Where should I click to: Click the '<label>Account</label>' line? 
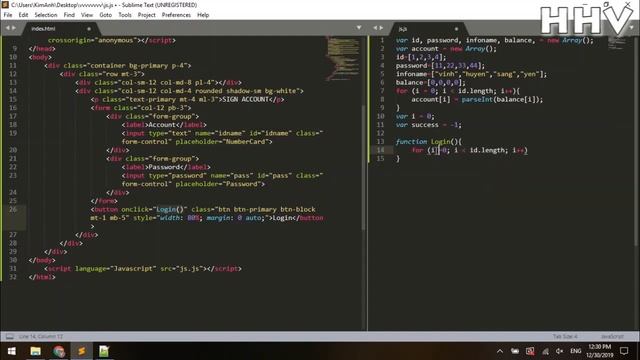[164, 125]
